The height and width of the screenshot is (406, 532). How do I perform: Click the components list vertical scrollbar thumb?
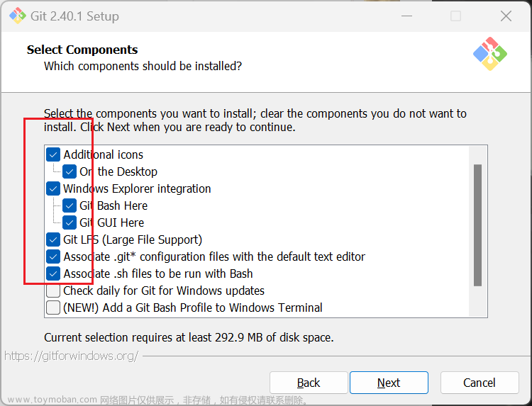(477, 225)
